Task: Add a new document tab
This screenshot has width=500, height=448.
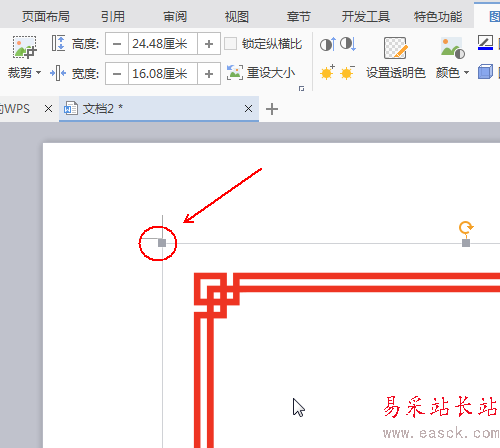Action: click(272, 109)
